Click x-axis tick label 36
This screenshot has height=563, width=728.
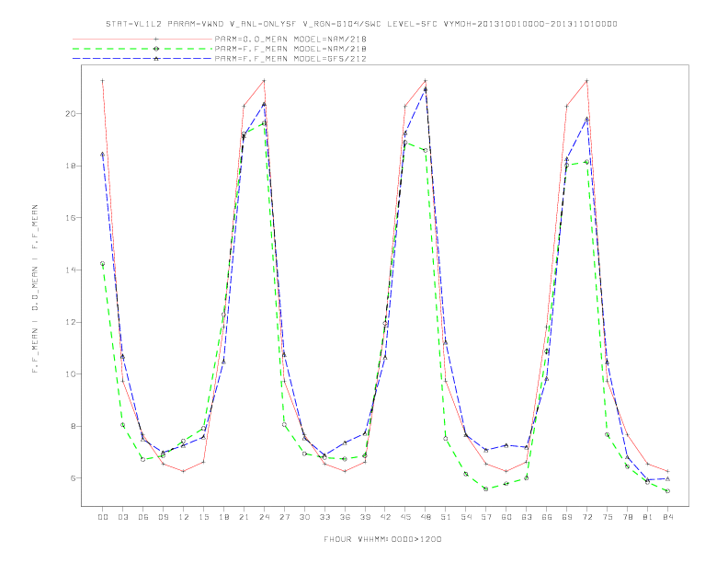click(345, 517)
